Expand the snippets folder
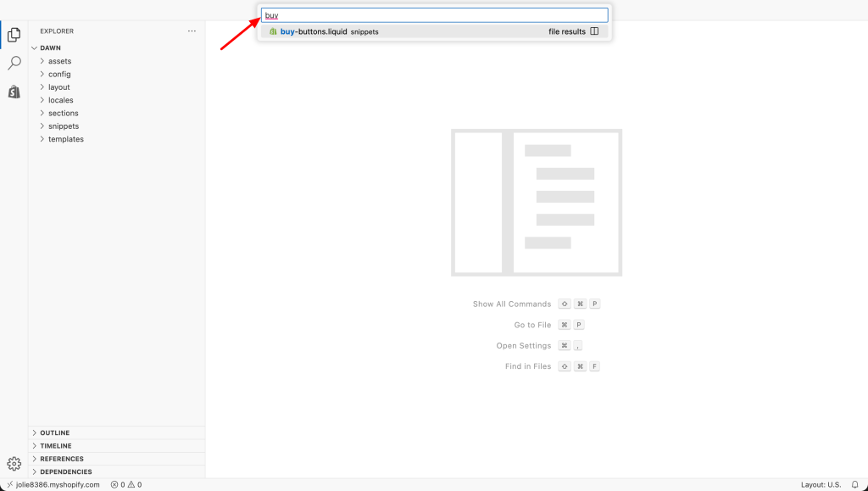 63,126
